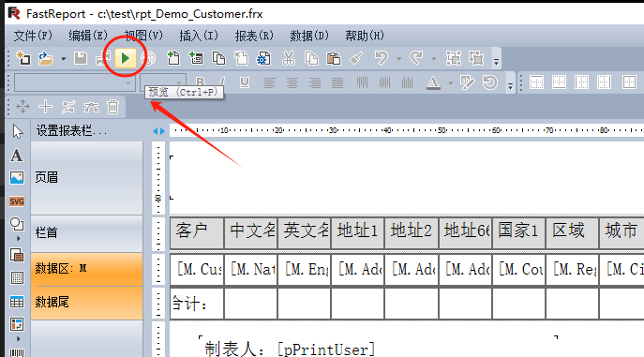644x357 pixels.
Task: Open page setup with gear page icon
Action: [x=263, y=59]
